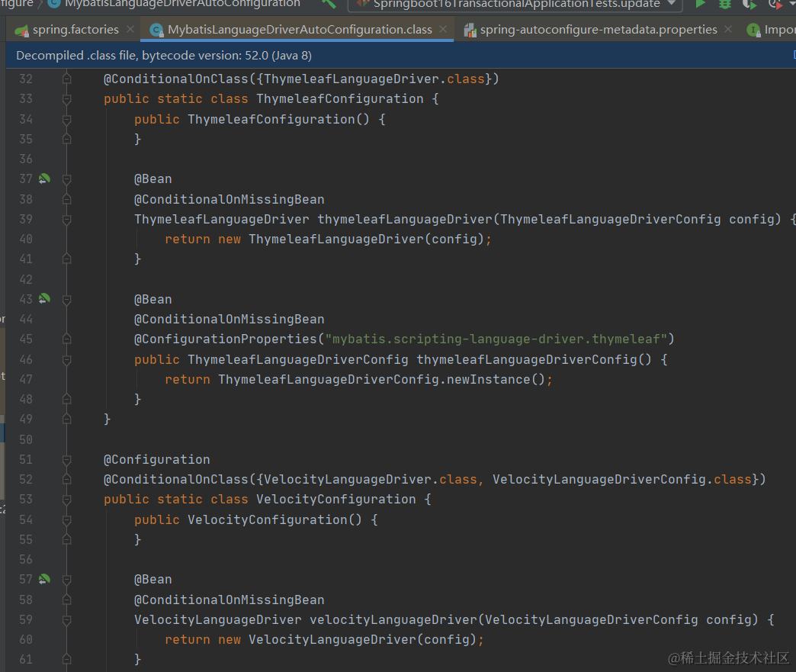Collapse VelocityConfiguration constructor fold on line 54

[66, 519]
